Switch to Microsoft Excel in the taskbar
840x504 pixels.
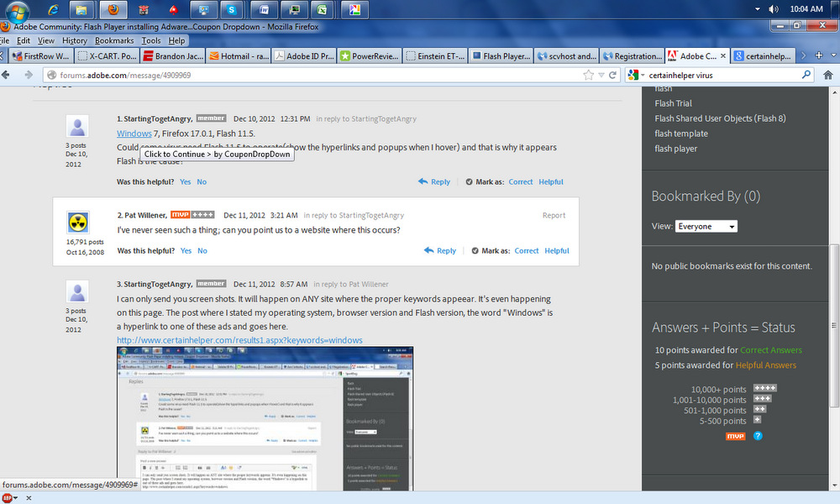[x=322, y=9]
